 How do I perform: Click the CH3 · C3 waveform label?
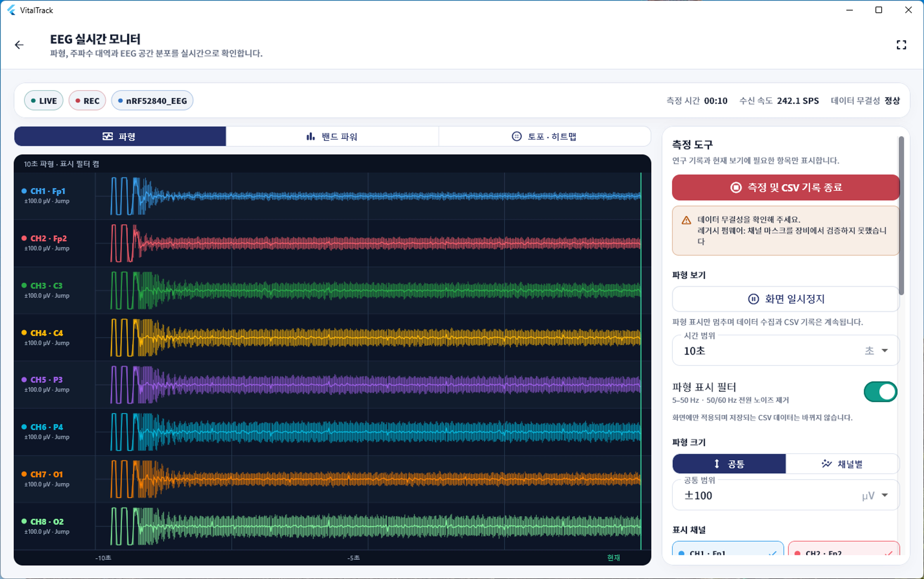(46, 286)
